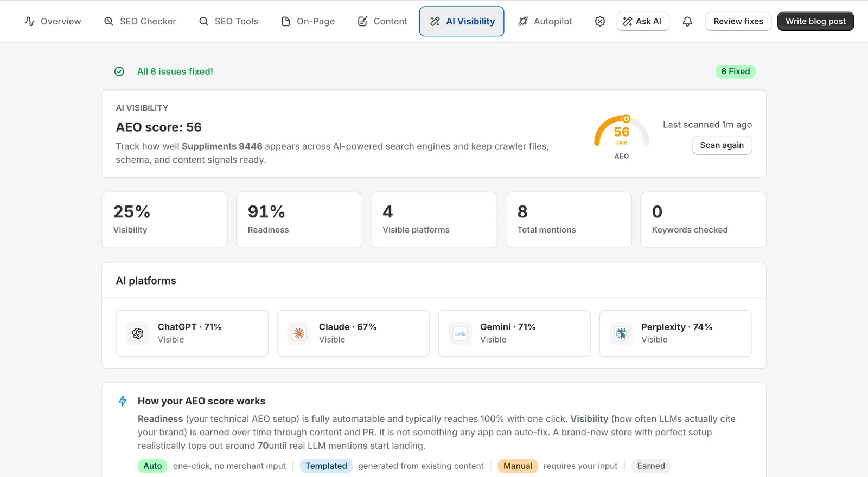Click the 'Last scanned 1m ago' text
This screenshot has height=477, width=868.
click(x=707, y=125)
